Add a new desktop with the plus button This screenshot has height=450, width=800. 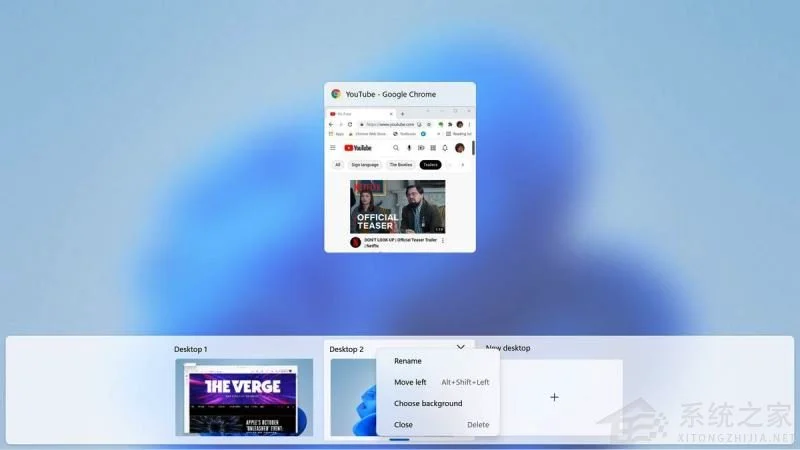click(554, 397)
